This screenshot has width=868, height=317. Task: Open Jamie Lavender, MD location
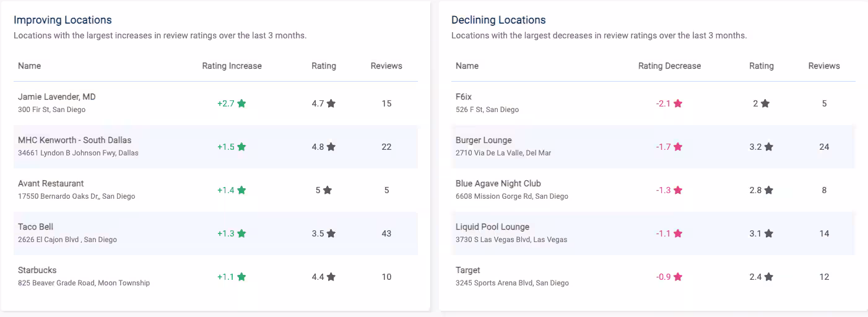[x=57, y=97]
